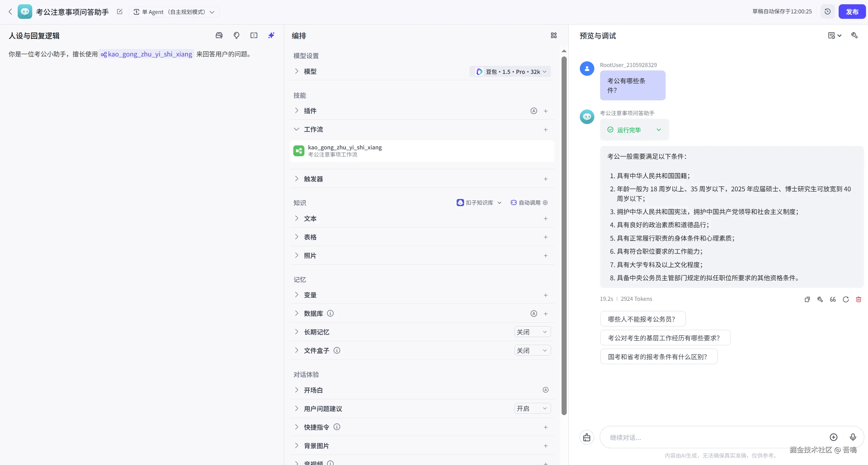Open the version history clock icon
This screenshot has width=868, height=465.
pos(828,12)
